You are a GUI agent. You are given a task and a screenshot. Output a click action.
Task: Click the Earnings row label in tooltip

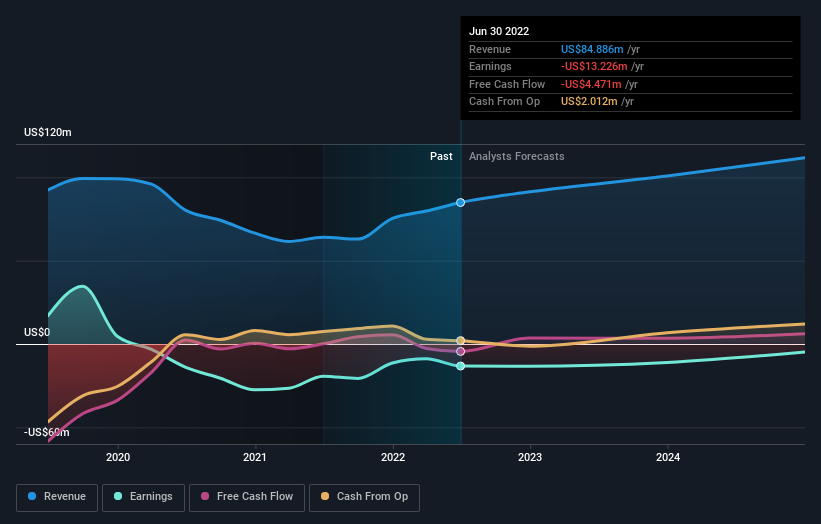coord(490,66)
